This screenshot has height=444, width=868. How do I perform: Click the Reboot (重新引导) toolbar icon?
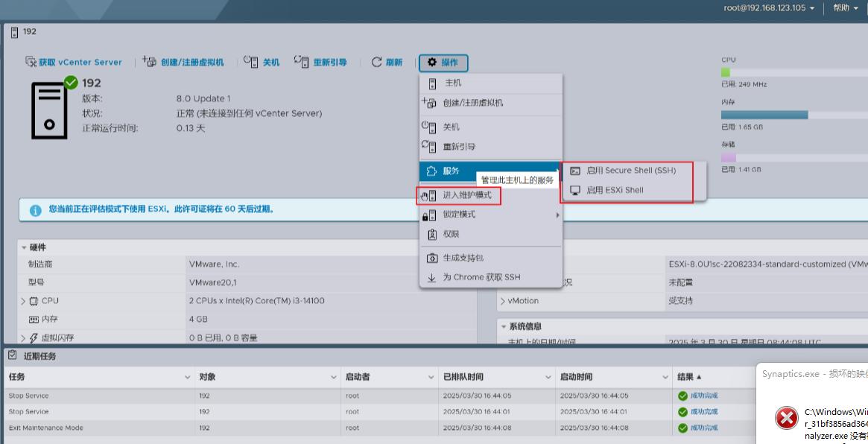pyautogui.click(x=301, y=63)
